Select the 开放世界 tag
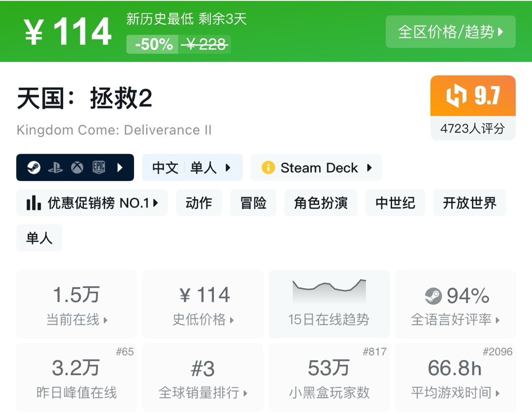This screenshot has width=532, height=414. click(469, 203)
